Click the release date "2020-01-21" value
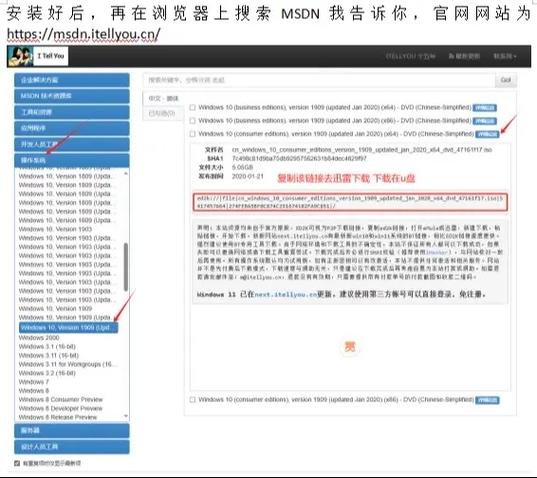537x478 pixels. coord(248,176)
